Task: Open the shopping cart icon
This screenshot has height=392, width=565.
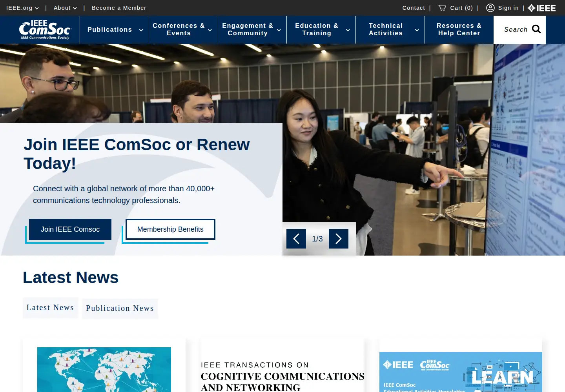Action: tap(442, 8)
